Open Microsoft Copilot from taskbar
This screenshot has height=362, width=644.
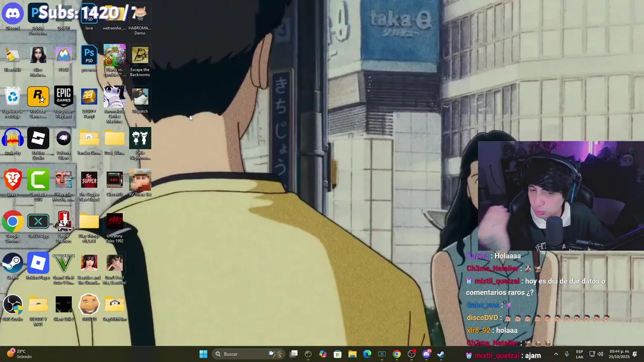tap(323, 354)
